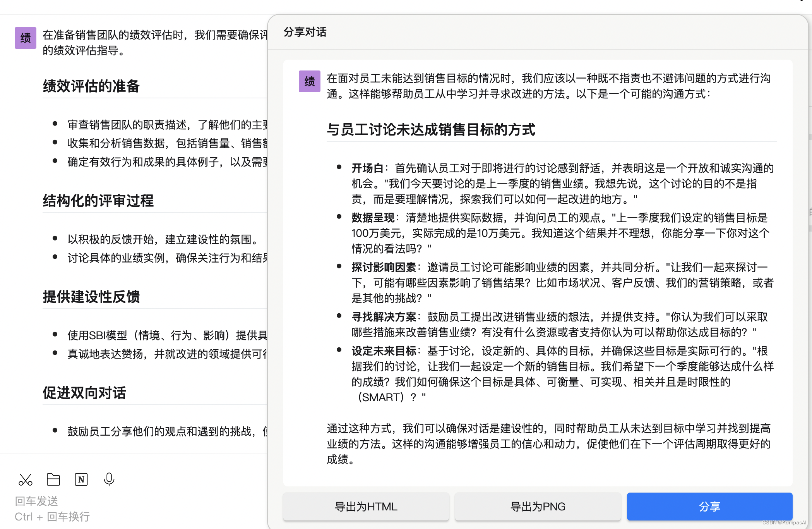The image size is (812, 529).
Task: Click the heading 结构化的评审过程
Action: 98,201
